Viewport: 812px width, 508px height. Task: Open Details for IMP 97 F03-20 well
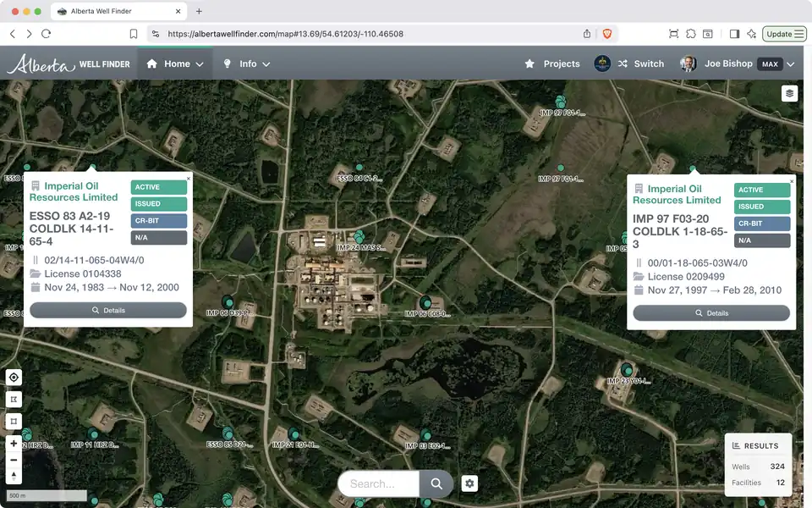click(x=711, y=313)
